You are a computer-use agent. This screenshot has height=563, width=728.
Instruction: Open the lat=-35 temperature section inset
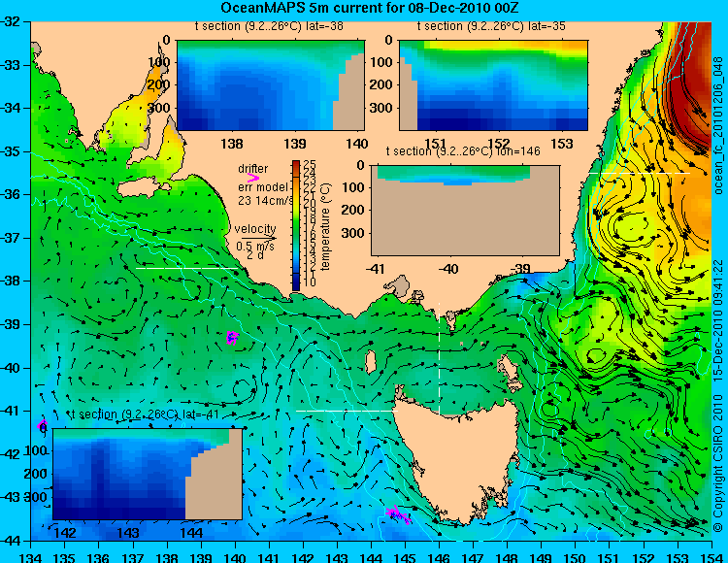[x=493, y=85]
